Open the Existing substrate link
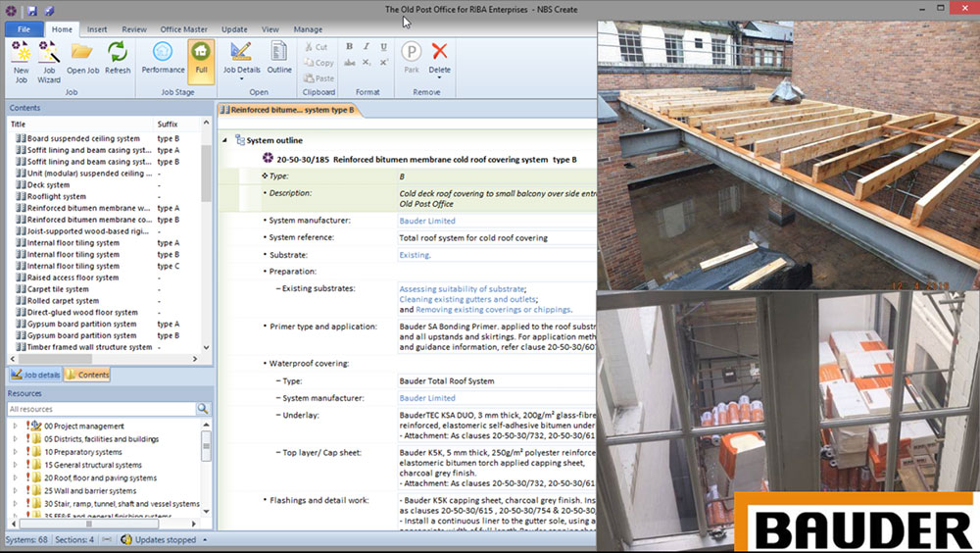The image size is (980, 553). (x=415, y=255)
